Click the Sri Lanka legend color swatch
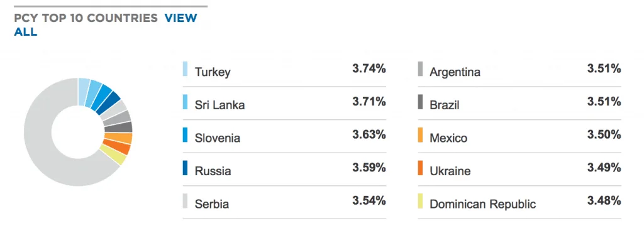The height and width of the screenshot is (233, 644). pos(186,102)
